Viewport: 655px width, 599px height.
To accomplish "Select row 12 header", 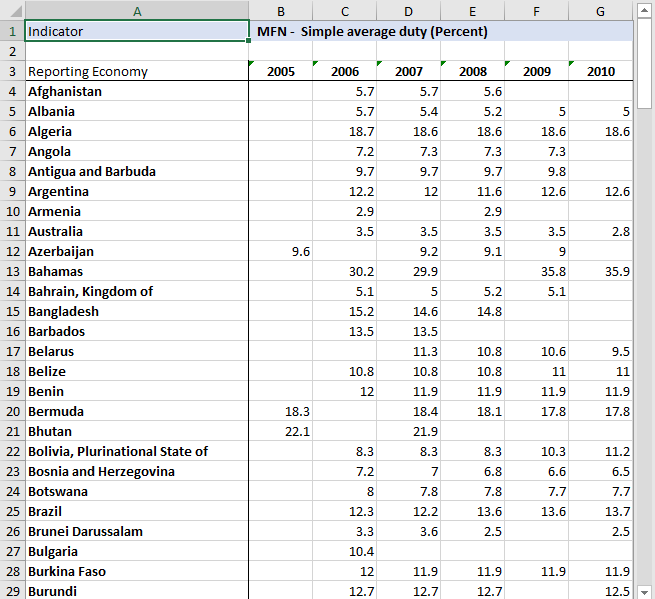I will (12, 251).
